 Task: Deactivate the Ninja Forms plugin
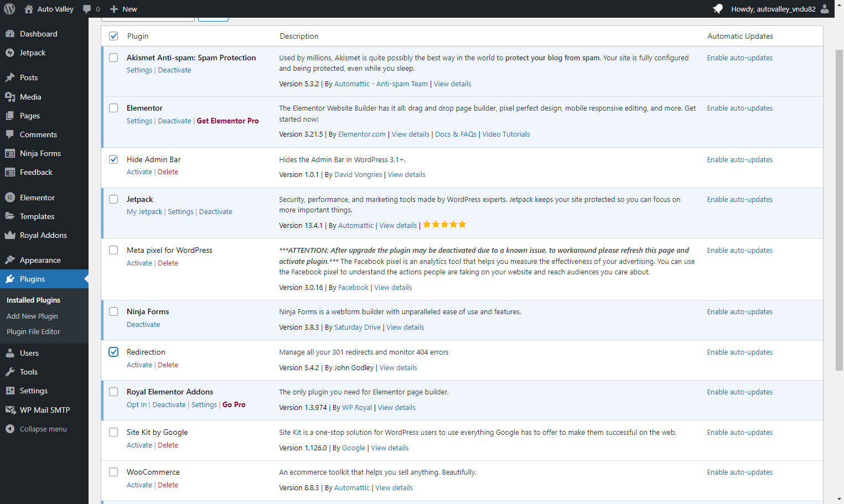(x=143, y=325)
